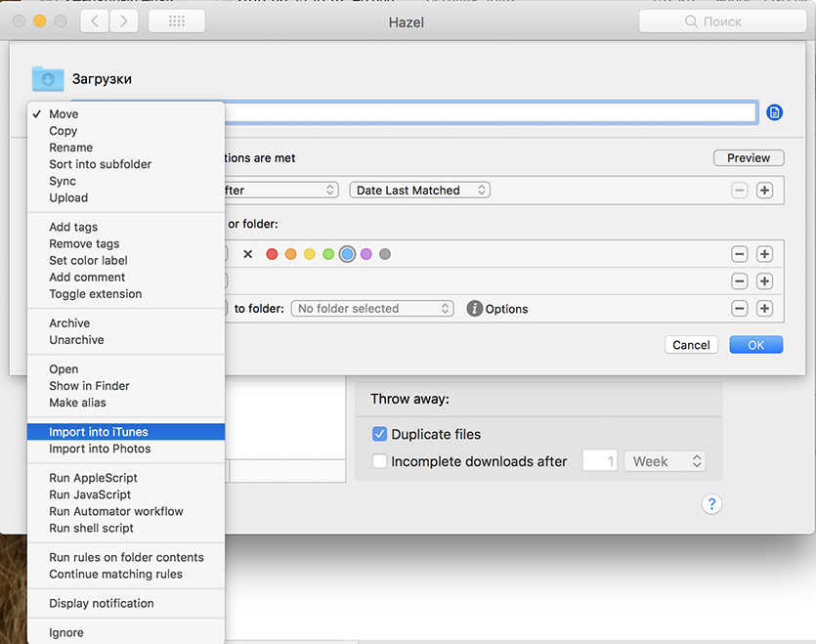Disable the Duplicate files checkbox
The image size is (816, 644).
pyautogui.click(x=379, y=434)
